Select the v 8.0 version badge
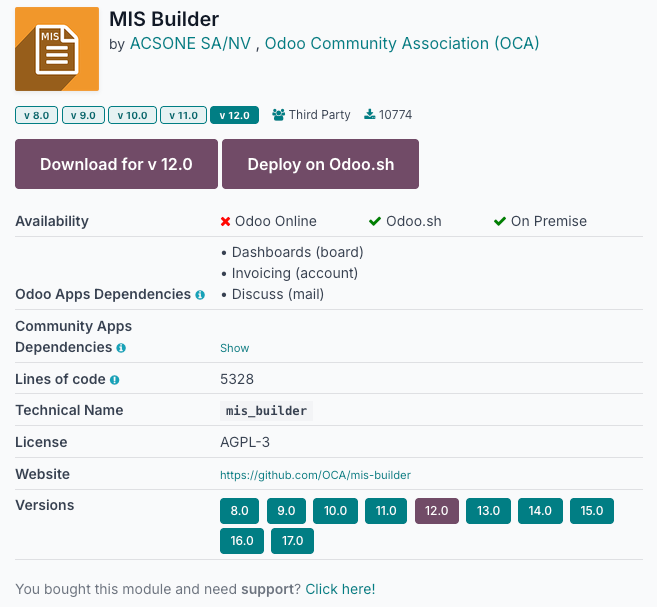Screen dimensions: 657x607 [36, 115]
